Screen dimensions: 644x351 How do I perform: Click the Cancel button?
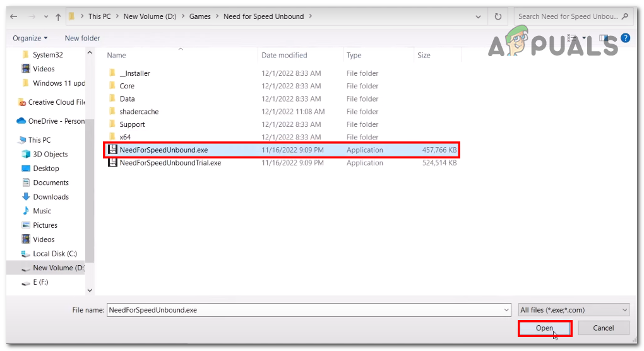pos(604,328)
